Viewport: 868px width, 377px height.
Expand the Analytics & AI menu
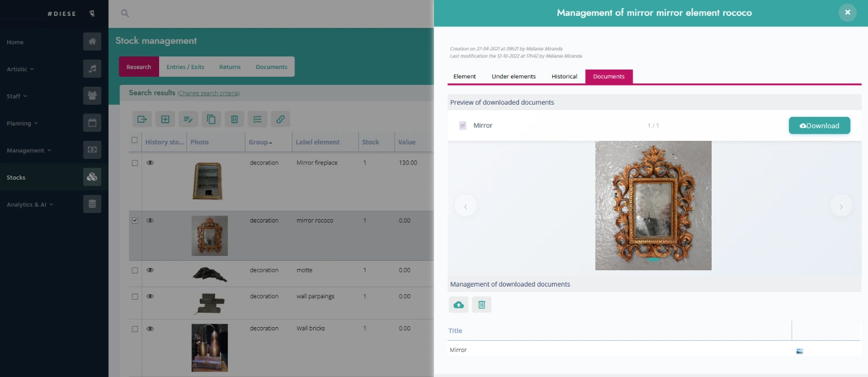pos(30,204)
